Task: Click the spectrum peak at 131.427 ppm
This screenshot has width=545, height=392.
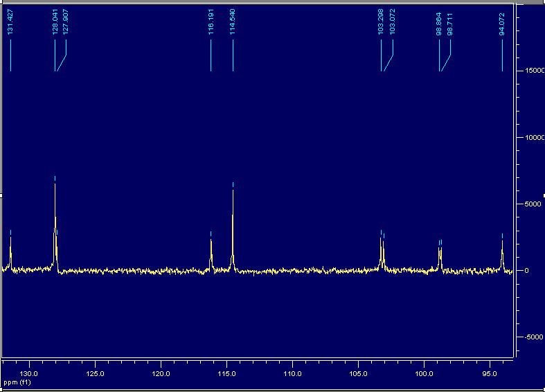Action: (x=11, y=253)
